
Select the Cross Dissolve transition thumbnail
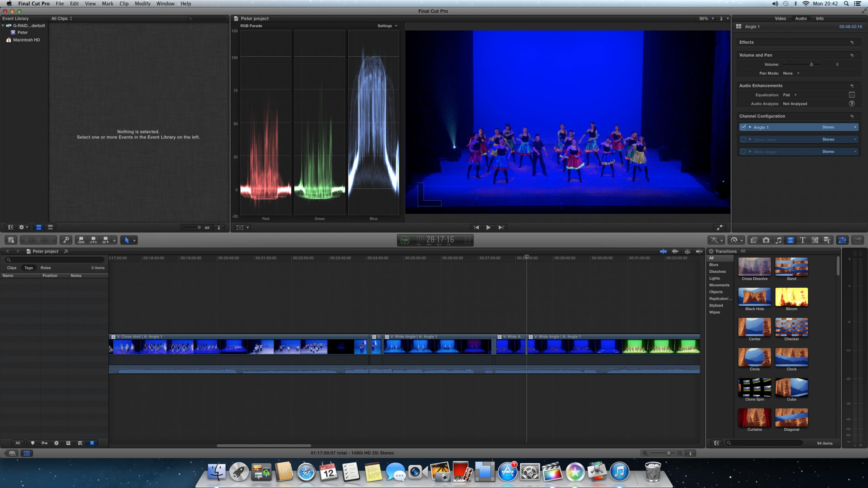click(754, 267)
